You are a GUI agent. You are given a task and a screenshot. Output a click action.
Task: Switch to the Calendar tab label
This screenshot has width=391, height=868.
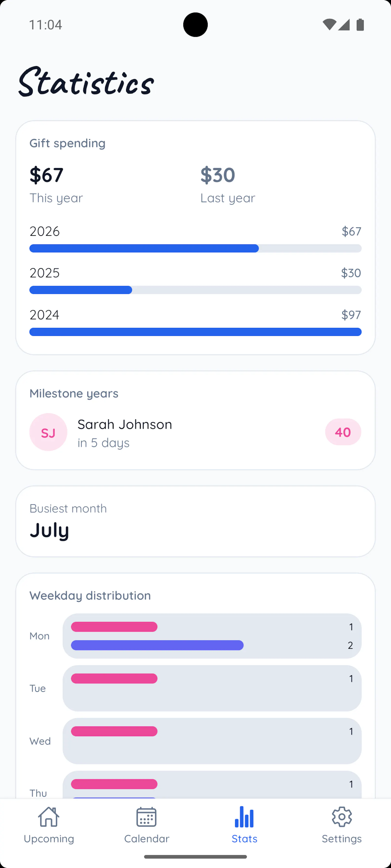(146, 838)
